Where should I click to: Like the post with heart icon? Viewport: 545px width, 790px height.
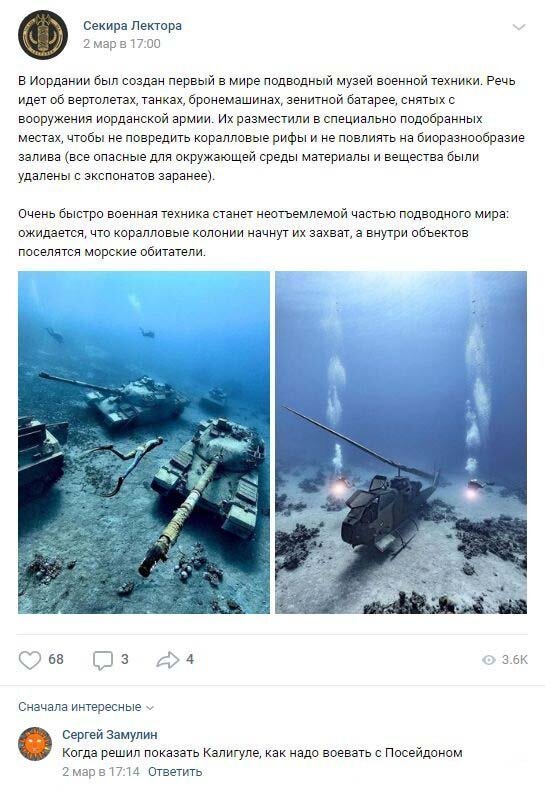(30, 660)
